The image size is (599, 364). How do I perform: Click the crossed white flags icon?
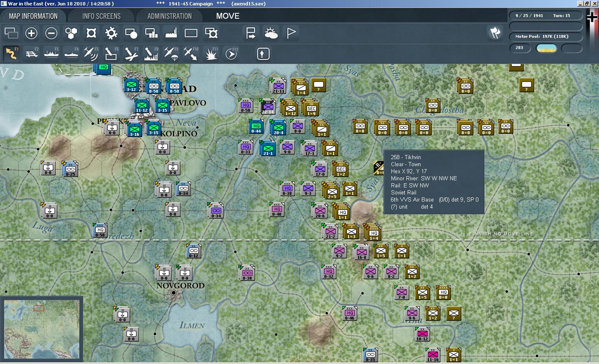[x=495, y=33]
